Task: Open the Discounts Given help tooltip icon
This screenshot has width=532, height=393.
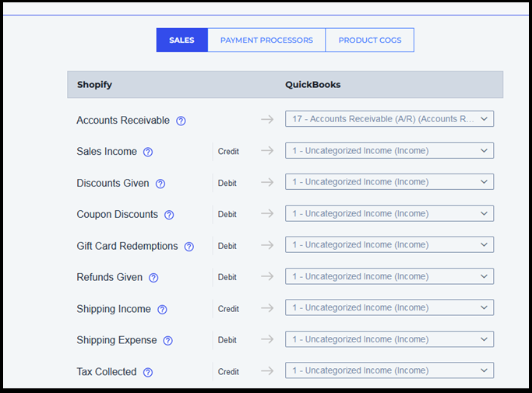Action: coord(160,184)
